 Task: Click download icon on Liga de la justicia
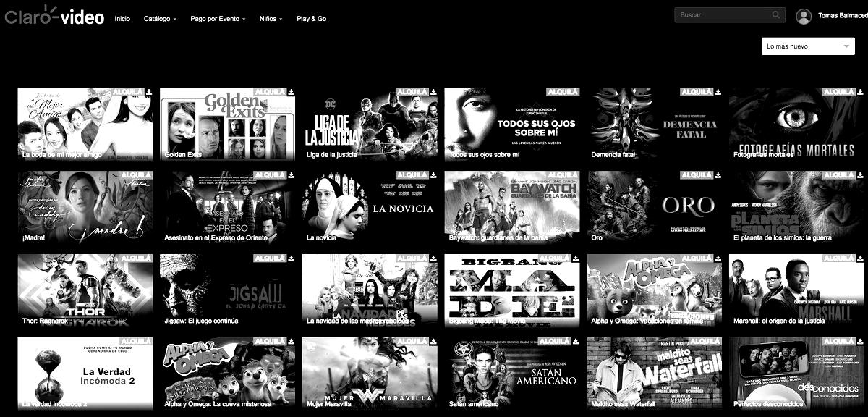[x=433, y=93]
